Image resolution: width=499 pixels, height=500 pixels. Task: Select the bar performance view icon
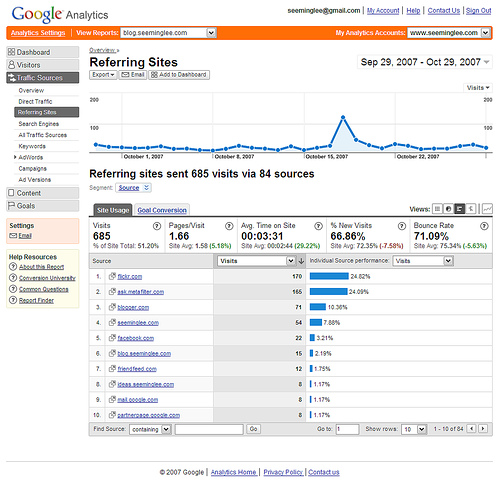[x=460, y=209]
